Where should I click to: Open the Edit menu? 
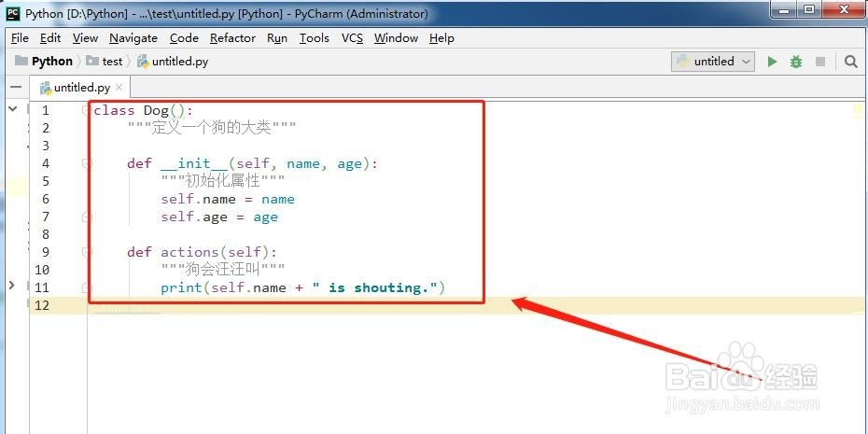point(50,38)
